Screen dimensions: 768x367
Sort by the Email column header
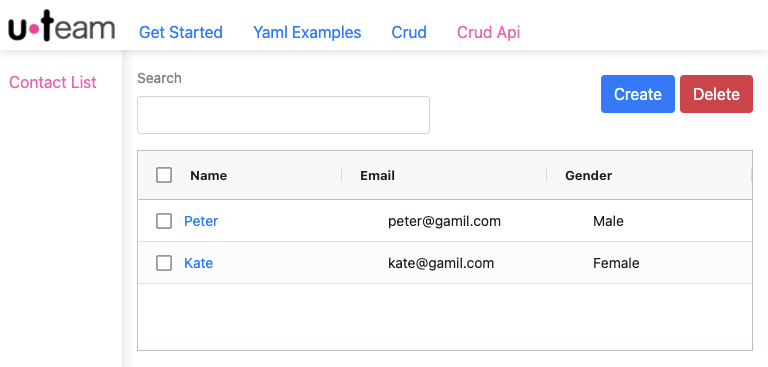pyautogui.click(x=378, y=175)
